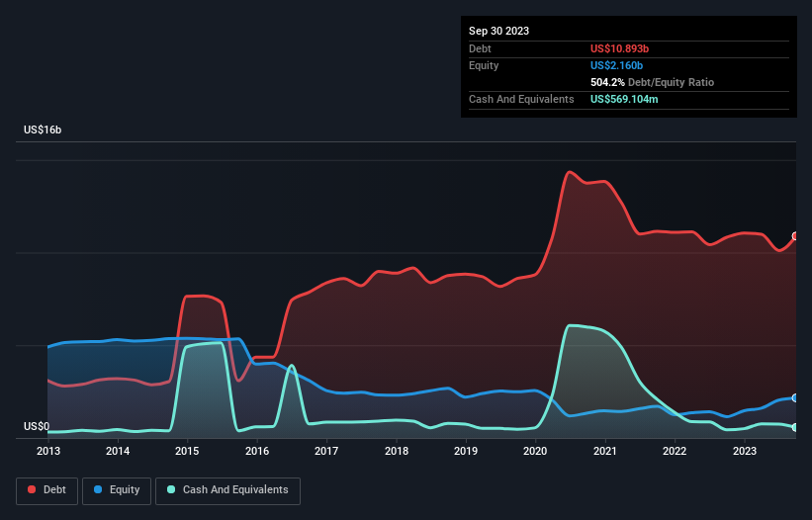Select the blue Equity endpoint marker
Screen dimensions: 812x520
(x=795, y=397)
